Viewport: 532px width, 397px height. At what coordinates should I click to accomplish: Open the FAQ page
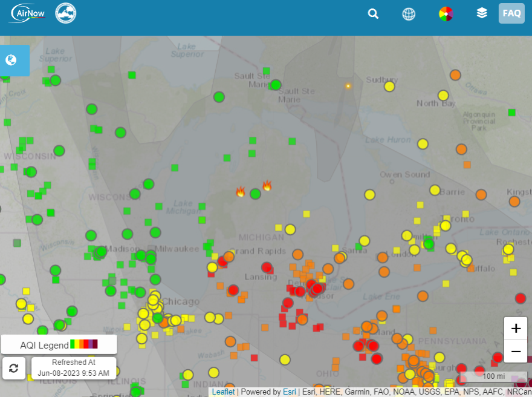pyautogui.click(x=511, y=13)
